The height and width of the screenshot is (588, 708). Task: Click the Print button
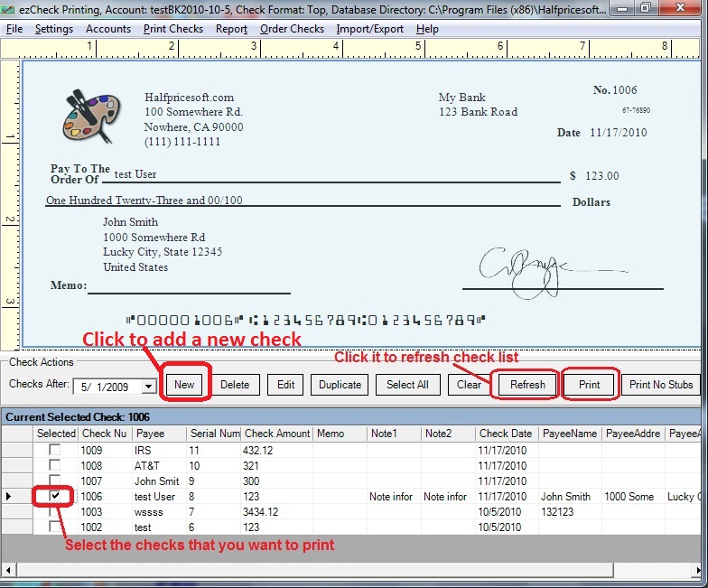(x=590, y=384)
